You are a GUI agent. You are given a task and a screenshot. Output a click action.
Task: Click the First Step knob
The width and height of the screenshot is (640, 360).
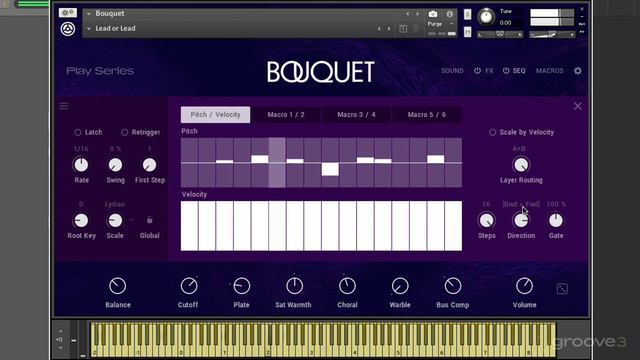click(149, 165)
